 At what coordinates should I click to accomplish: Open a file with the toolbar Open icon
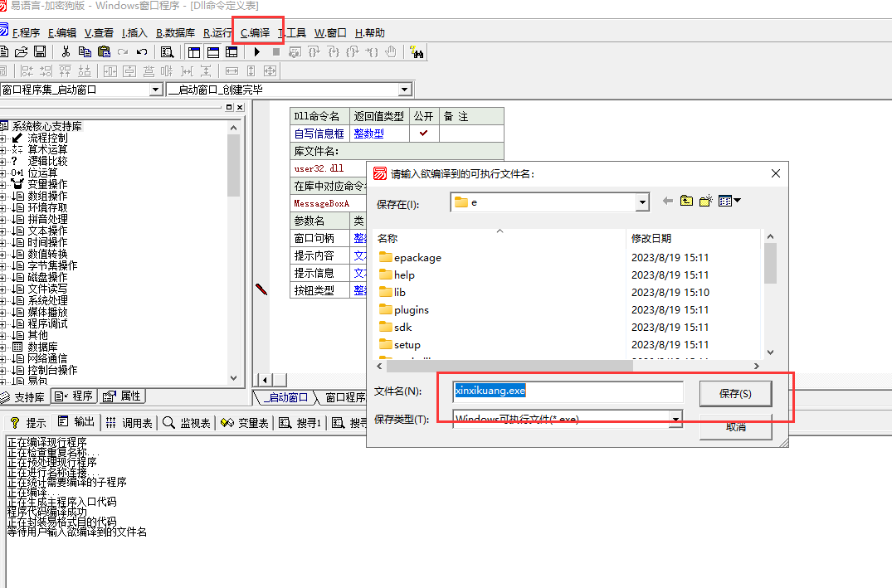click(21, 52)
